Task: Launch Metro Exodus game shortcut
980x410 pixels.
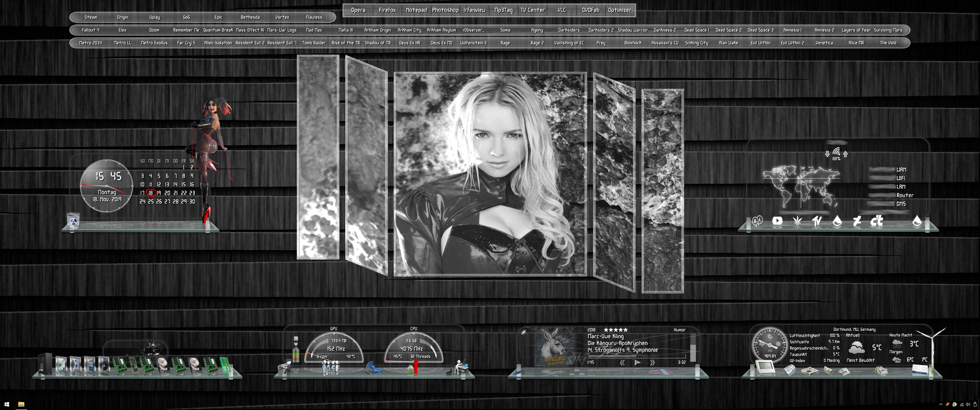Action: [154, 43]
